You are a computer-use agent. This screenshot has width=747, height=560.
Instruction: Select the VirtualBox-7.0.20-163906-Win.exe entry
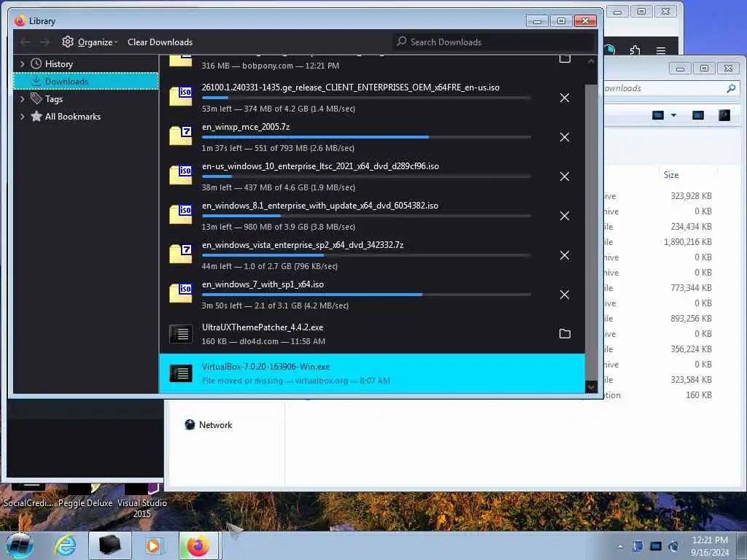[x=372, y=373]
